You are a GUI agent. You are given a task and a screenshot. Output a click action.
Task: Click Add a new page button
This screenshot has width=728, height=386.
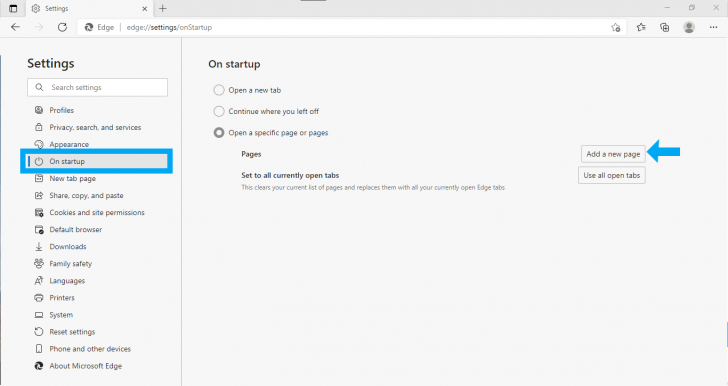coord(613,154)
